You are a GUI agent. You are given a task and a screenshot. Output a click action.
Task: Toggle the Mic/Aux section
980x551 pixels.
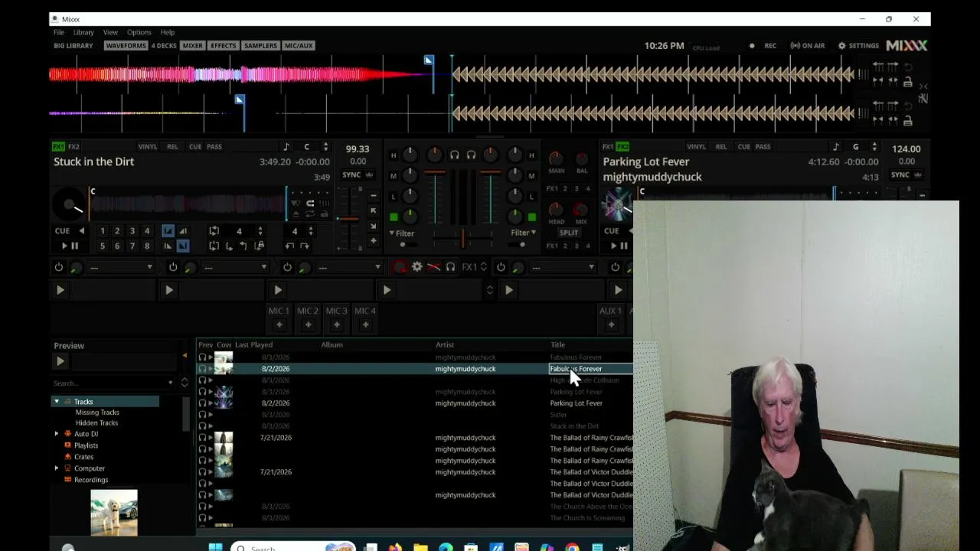[299, 46]
